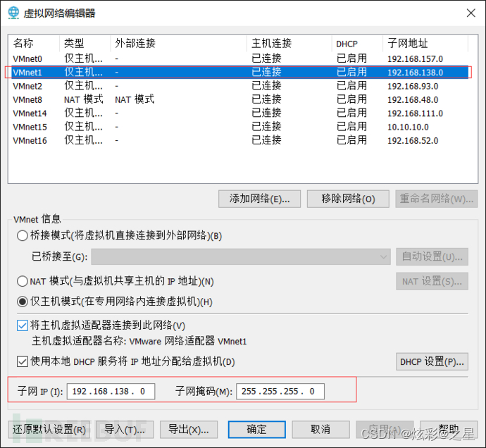This screenshot has height=448, width=486.
Task: Open NAT 设置(S)... button
Action: tap(432, 281)
